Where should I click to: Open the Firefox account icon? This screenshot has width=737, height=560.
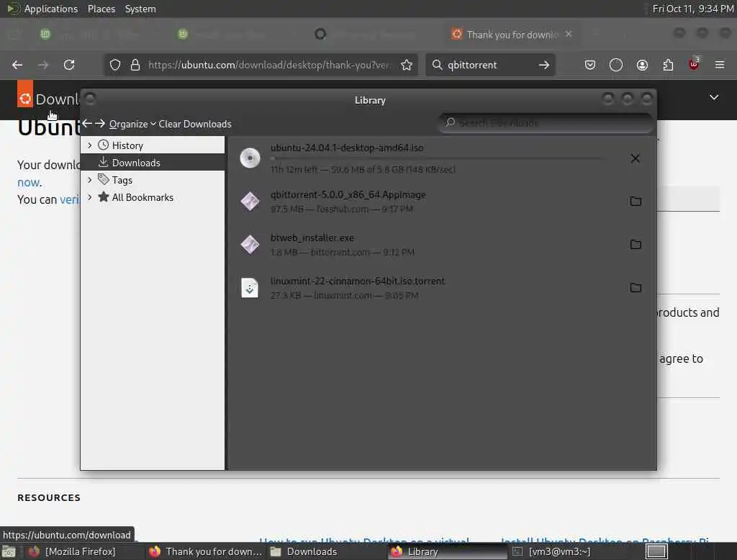pyautogui.click(x=642, y=65)
